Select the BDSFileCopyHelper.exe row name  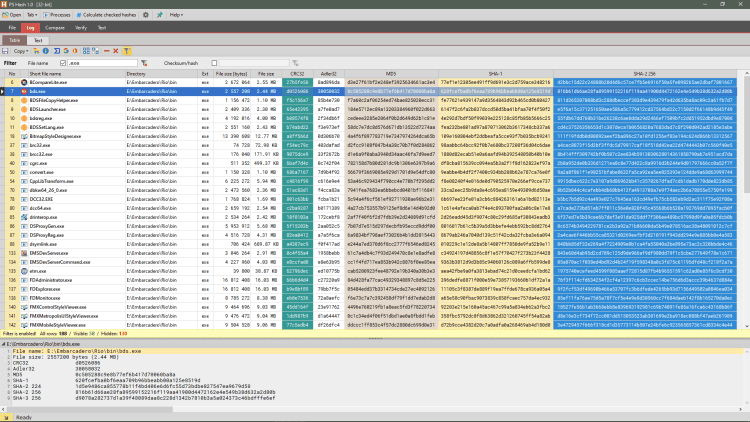54,100
